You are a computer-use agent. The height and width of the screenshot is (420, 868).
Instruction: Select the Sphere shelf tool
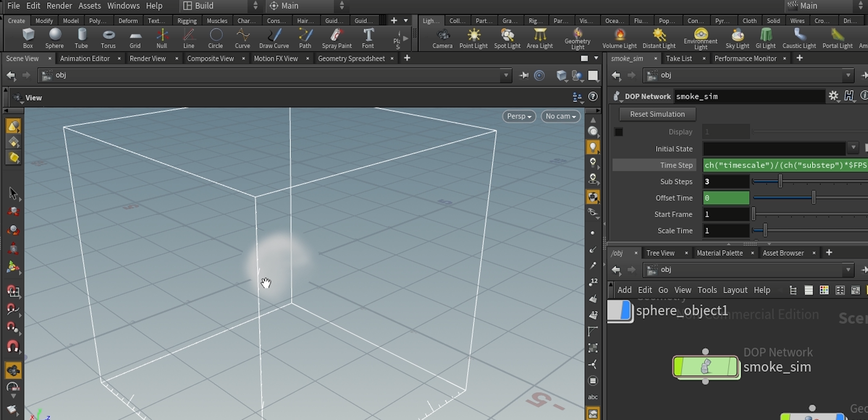(x=54, y=38)
